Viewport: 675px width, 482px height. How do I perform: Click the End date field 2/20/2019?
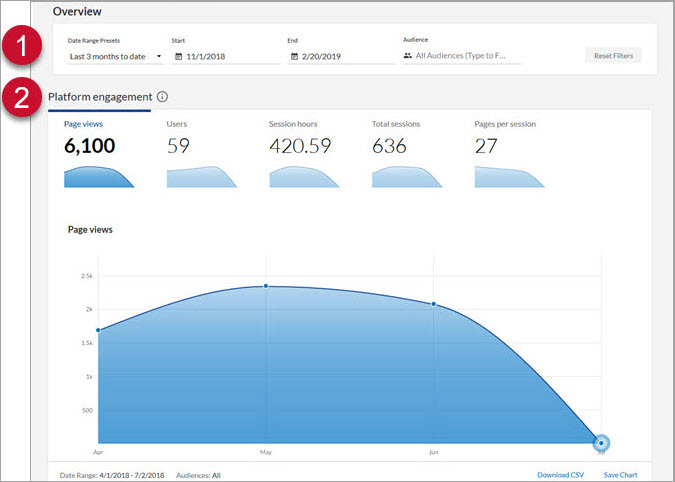[x=345, y=56]
